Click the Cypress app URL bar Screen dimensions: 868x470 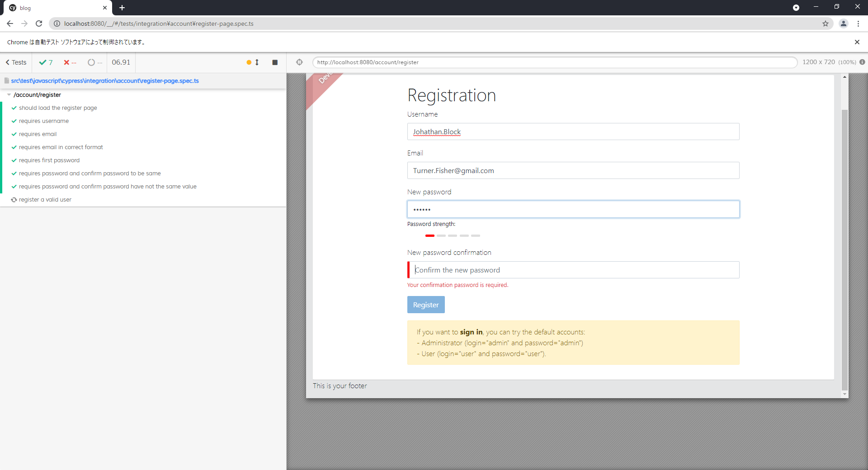555,62
